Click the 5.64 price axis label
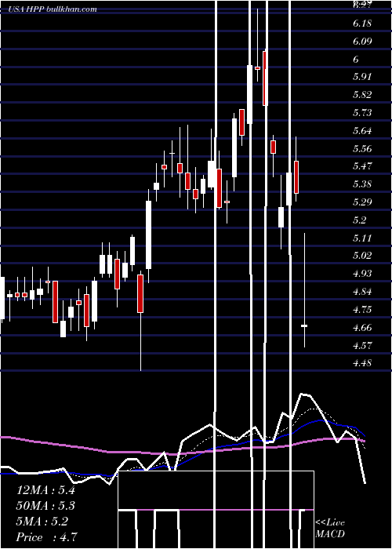 tap(362, 131)
